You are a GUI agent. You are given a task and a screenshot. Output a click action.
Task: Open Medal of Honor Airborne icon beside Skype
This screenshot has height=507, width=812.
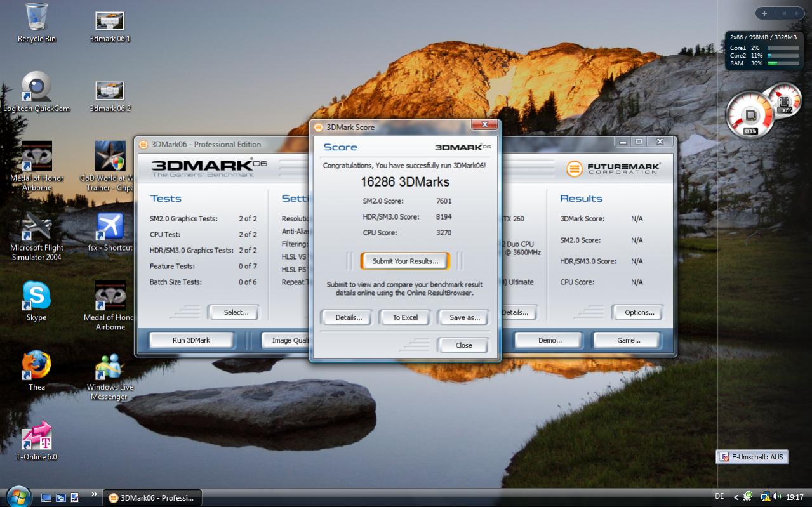click(x=110, y=306)
